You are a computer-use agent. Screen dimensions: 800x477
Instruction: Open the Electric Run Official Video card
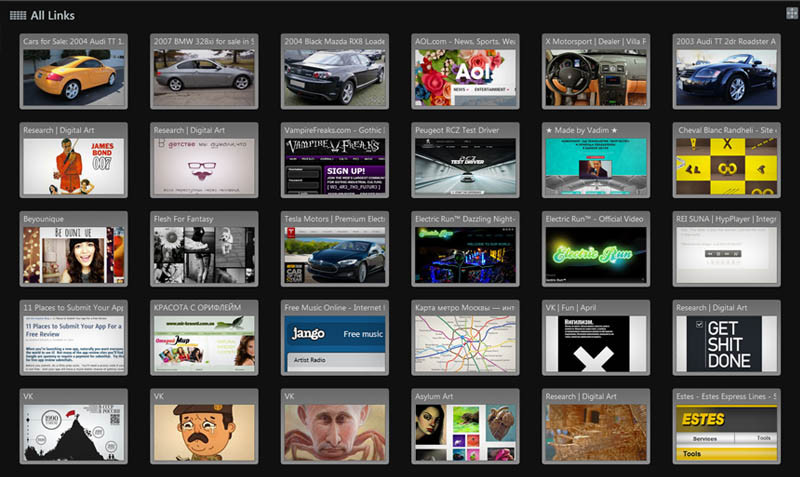596,249
